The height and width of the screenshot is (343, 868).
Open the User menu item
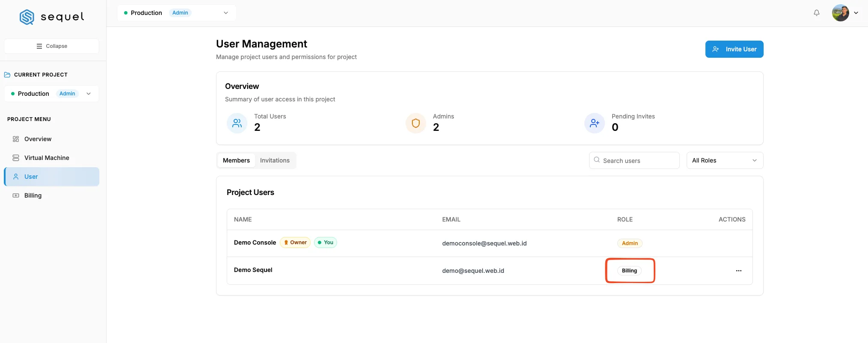tap(52, 177)
